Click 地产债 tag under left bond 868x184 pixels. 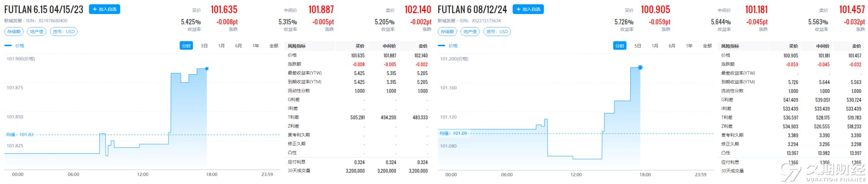37,32
